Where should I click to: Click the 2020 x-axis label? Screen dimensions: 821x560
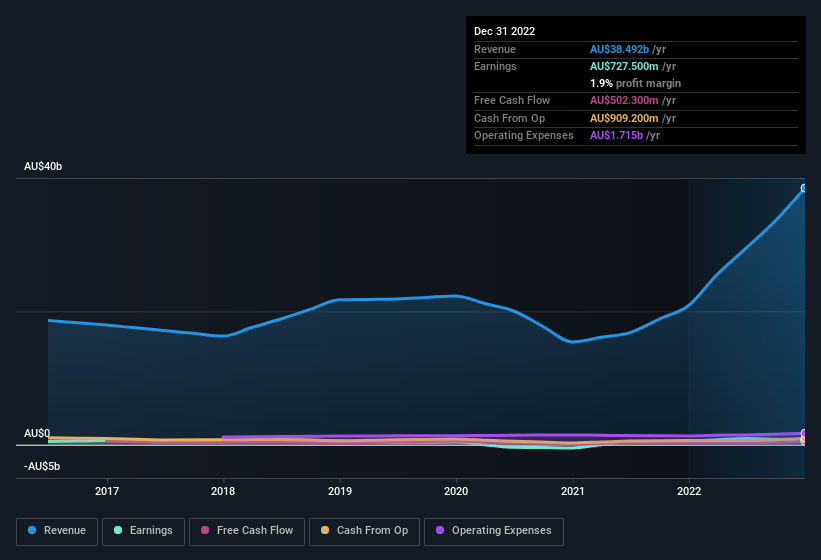click(x=456, y=491)
